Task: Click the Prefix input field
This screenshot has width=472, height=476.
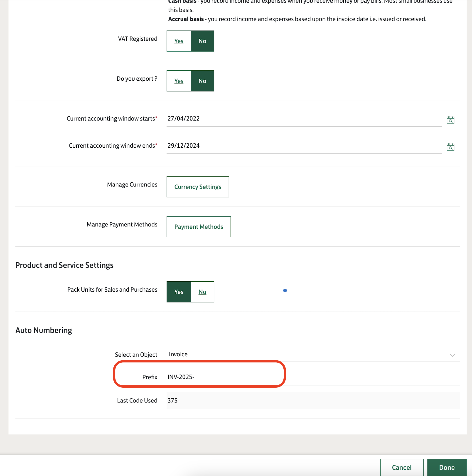Action: [313, 377]
